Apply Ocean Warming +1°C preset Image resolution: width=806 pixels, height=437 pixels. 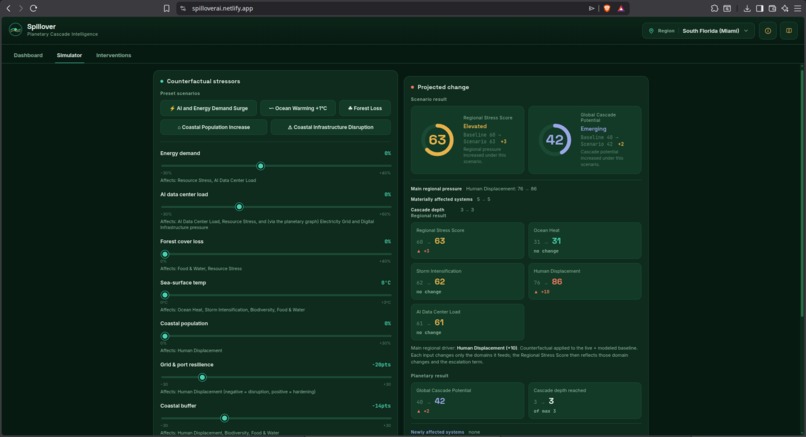coord(298,108)
